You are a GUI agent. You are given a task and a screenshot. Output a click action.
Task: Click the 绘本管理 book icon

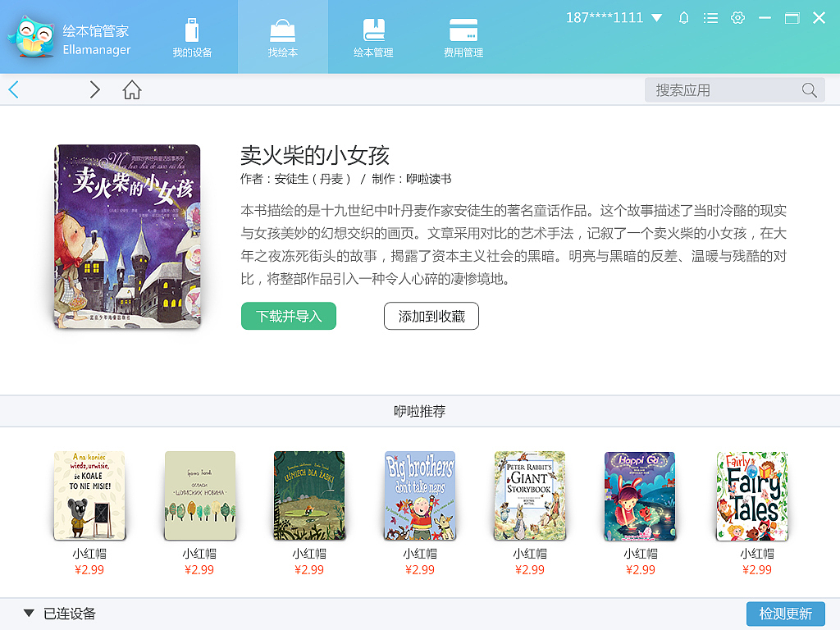click(x=373, y=29)
